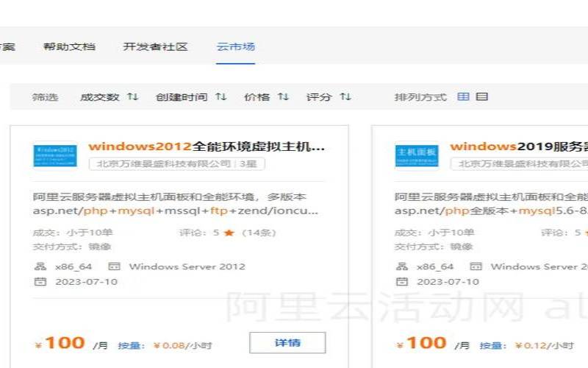Image resolution: width=588 pixels, height=368 pixels.
Task: Click the 排列方式 label
Action: coord(420,97)
